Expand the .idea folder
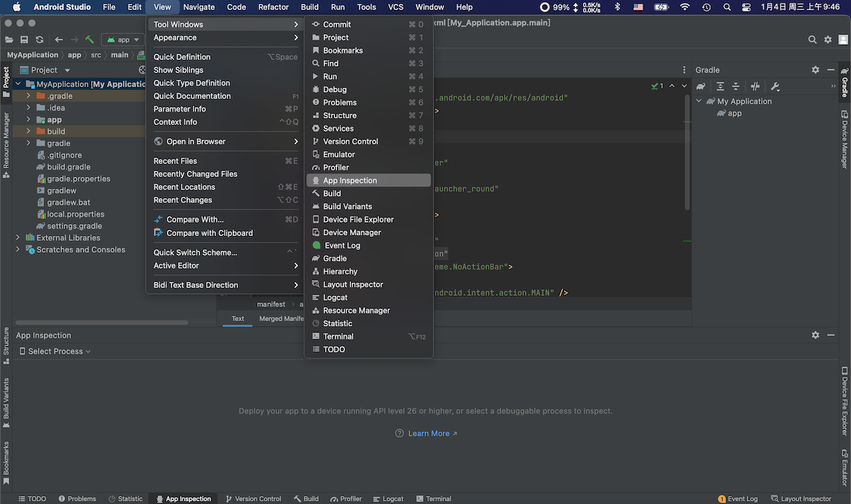Screen dimensions: 851x504 click(29, 108)
